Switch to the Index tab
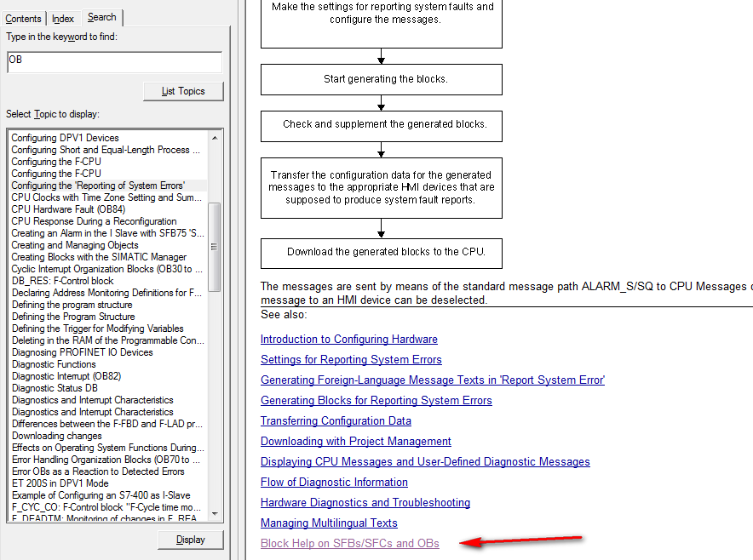 click(63, 19)
